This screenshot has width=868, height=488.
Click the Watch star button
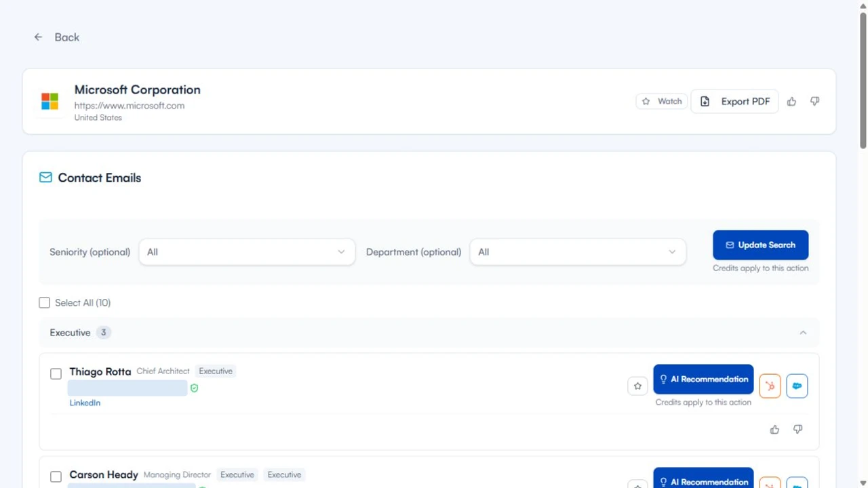pyautogui.click(x=662, y=101)
